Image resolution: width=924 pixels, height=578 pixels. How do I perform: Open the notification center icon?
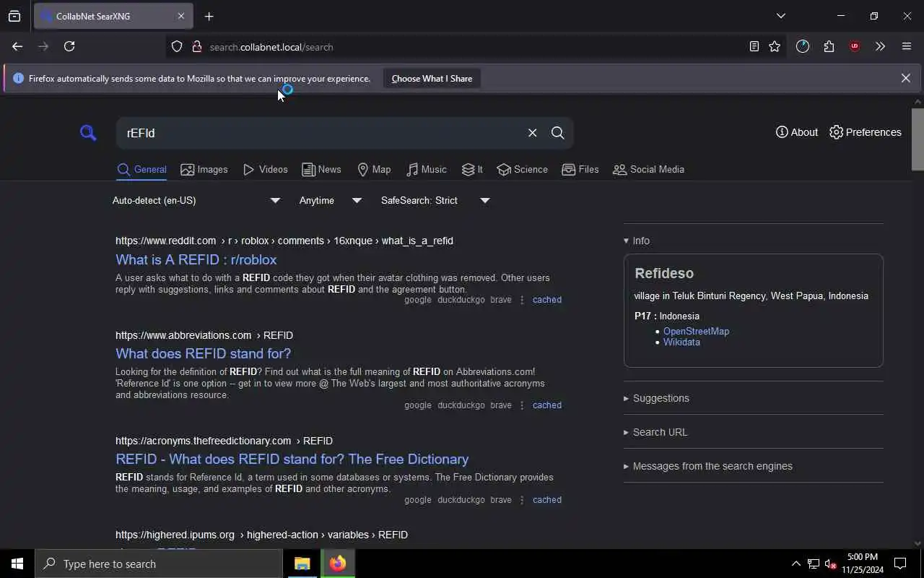point(900,564)
